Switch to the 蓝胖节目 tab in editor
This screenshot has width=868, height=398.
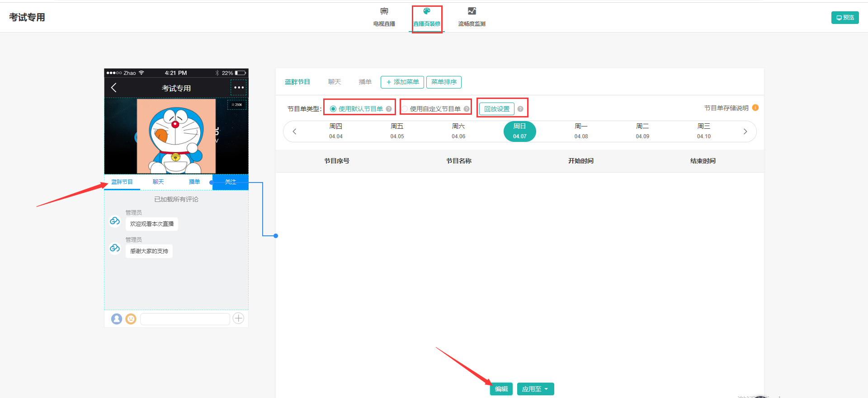297,82
